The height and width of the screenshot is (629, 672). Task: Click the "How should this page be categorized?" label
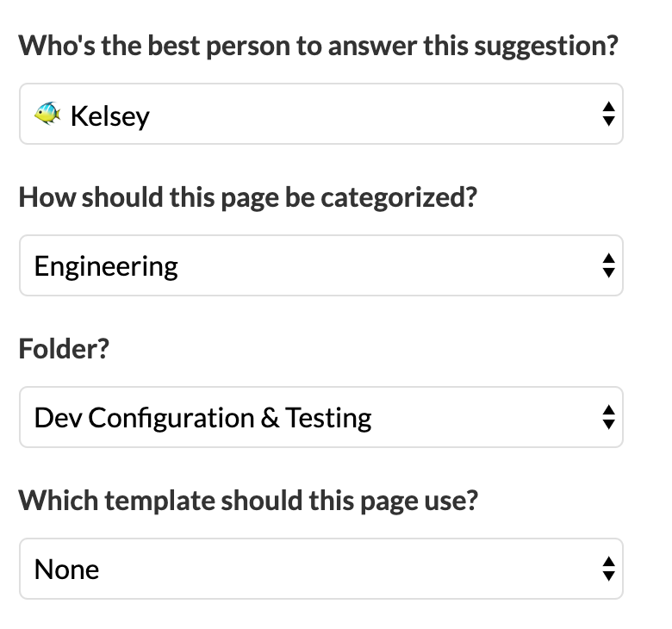(x=248, y=197)
